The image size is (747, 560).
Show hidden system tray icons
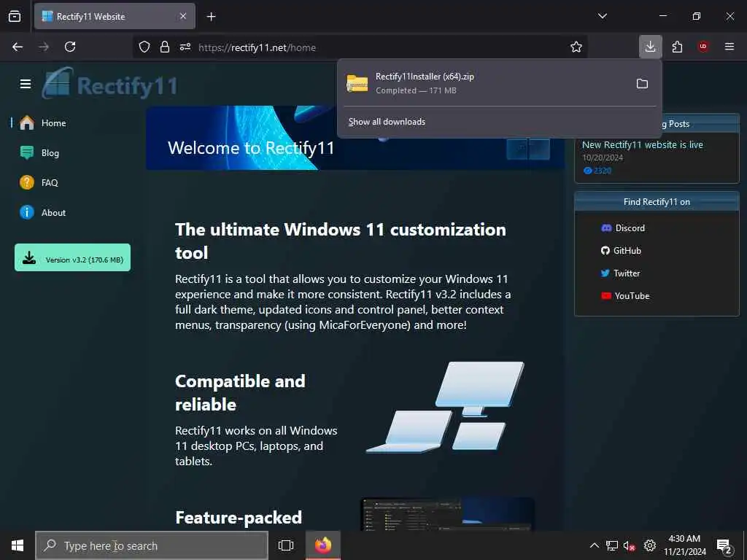594,545
